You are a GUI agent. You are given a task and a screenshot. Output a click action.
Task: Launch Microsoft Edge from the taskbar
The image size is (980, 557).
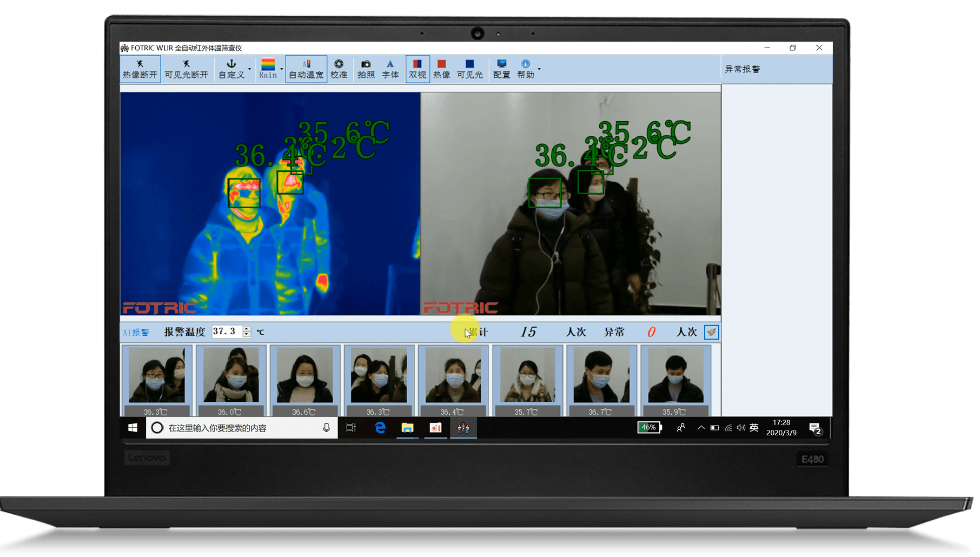click(380, 428)
